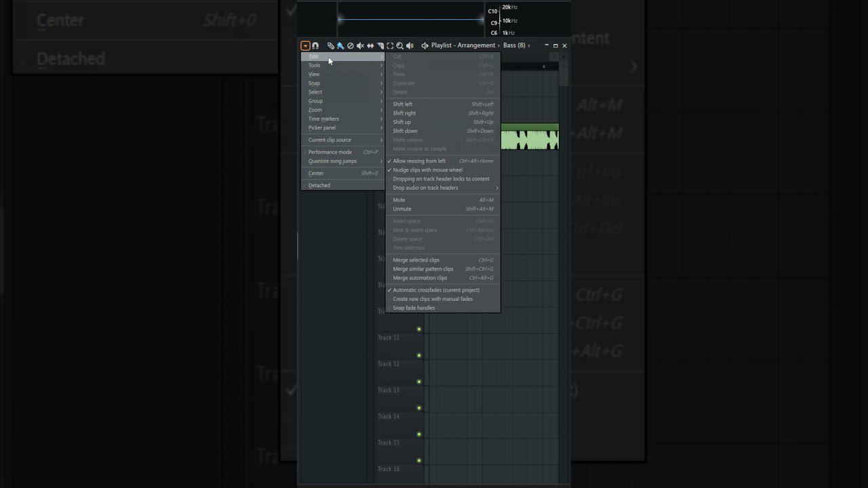This screenshot has height=488, width=868.
Task: Choose Shift right from Edit submenu
Action: pyautogui.click(x=443, y=113)
